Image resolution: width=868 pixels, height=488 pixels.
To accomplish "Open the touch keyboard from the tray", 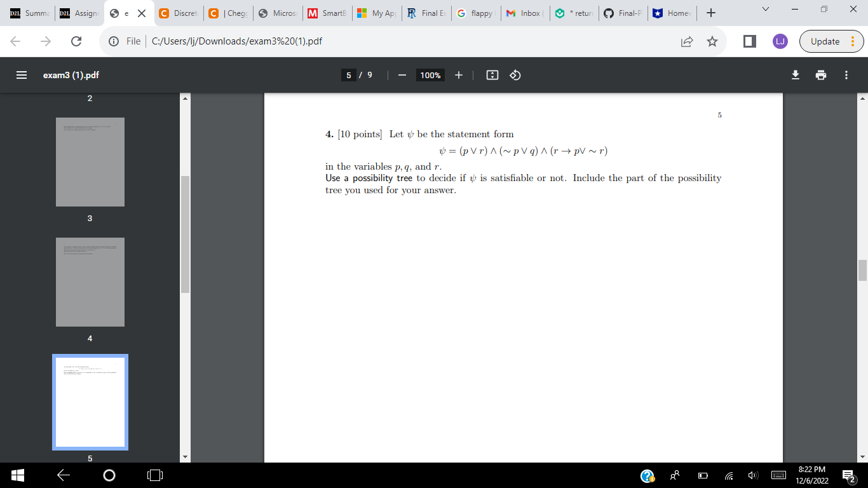I will 778,475.
